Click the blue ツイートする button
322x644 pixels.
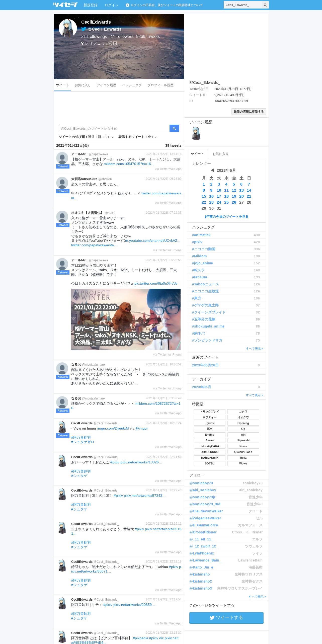point(226,617)
